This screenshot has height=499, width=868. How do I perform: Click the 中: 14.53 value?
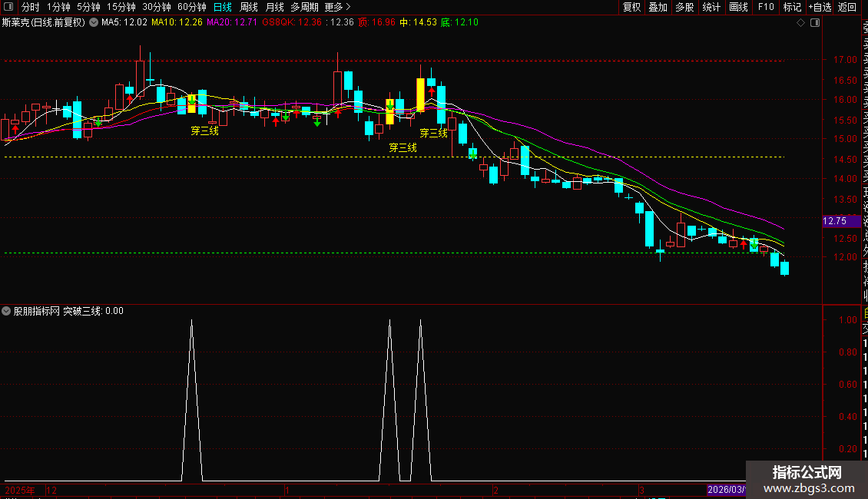tap(418, 23)
